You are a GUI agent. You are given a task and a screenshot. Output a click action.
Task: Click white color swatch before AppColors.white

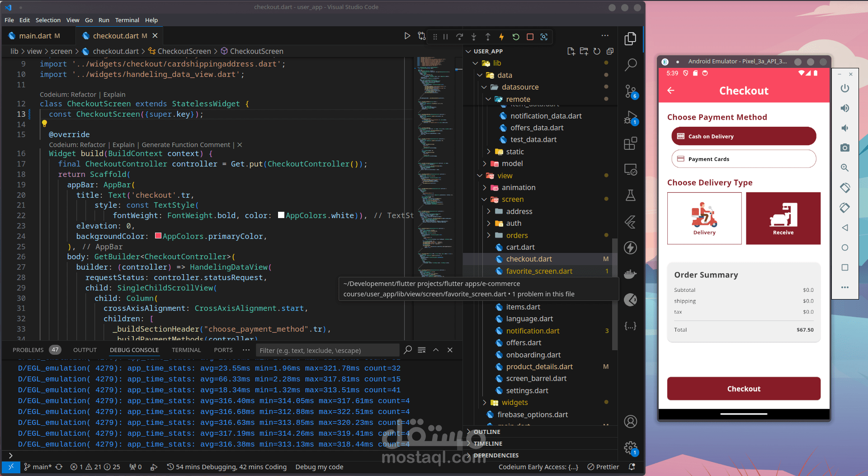tap(281, 215)
